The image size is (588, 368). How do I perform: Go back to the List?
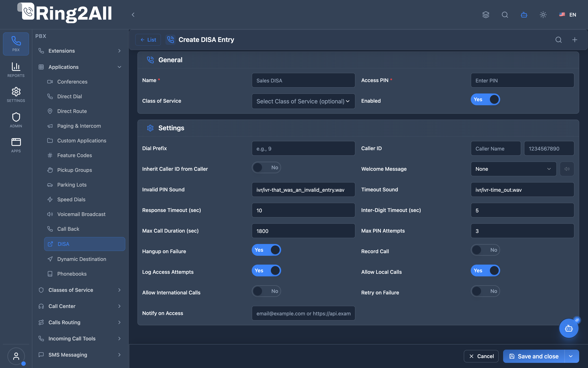click(148, 40)
